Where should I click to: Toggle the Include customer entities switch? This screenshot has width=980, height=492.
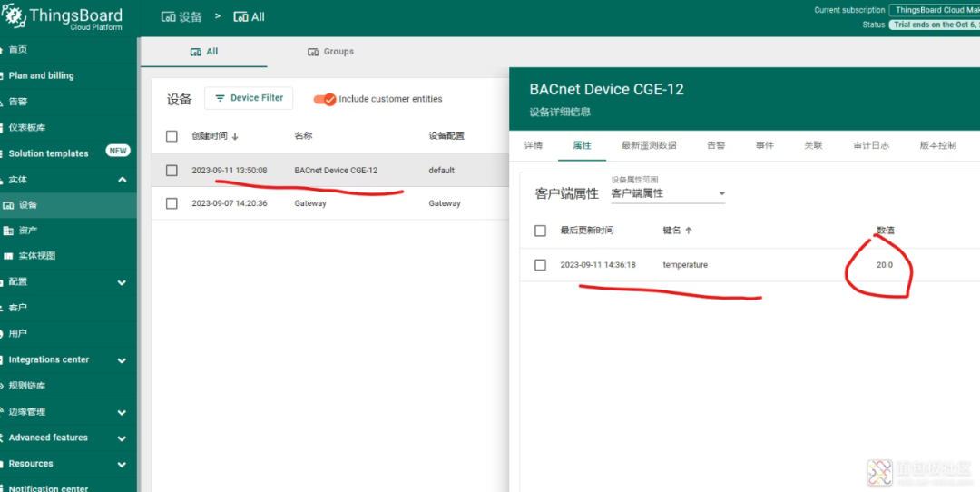pyautogui.click(x=325, y=99)
